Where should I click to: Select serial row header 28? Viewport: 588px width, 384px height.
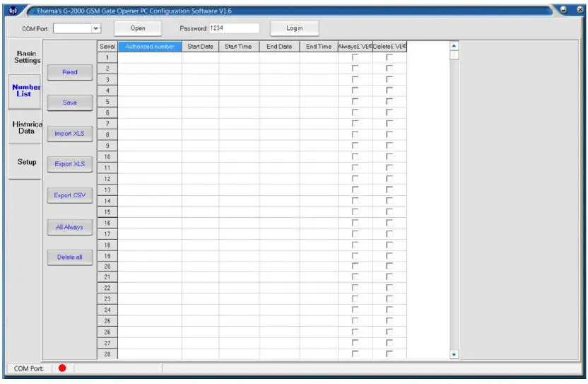(x=107, y=354)
